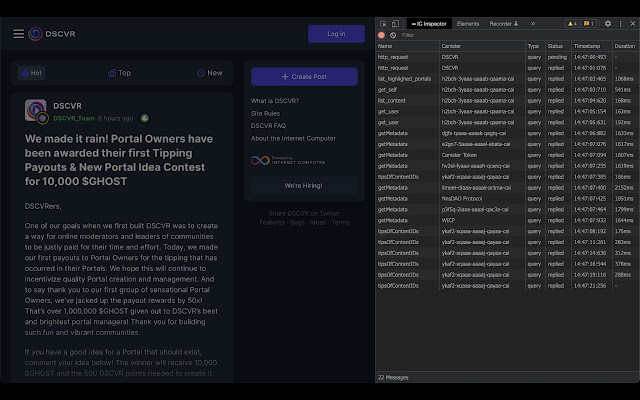Open the hamburger menu beside DSCVR logo
Image resolution: width=640 pixels, height=400 pixels.
point(18,34)
